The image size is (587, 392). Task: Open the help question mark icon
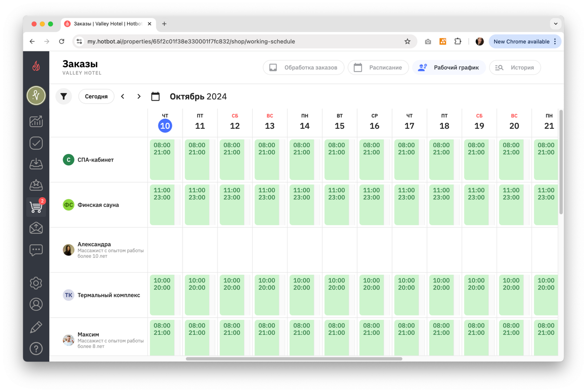(36, 348)
